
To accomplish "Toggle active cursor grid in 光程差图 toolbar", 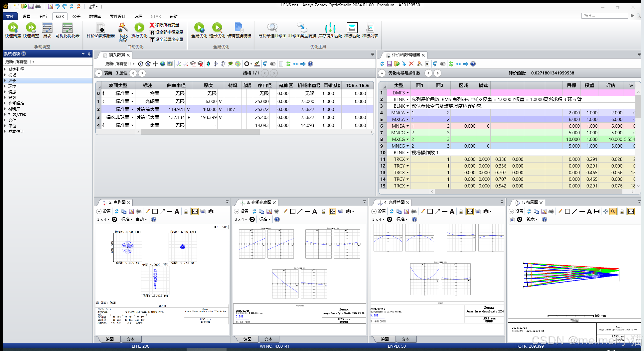I will 470,211.
